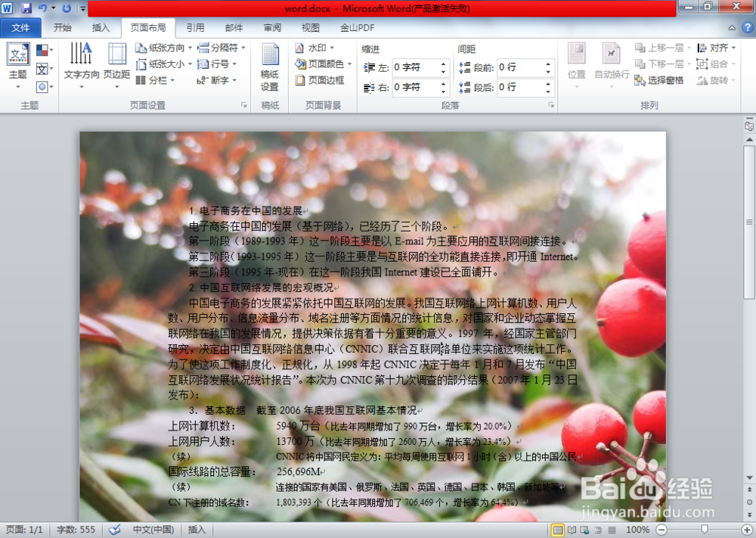
Task: Click 字数: 555 to open word count
Action: click(75, 530)
